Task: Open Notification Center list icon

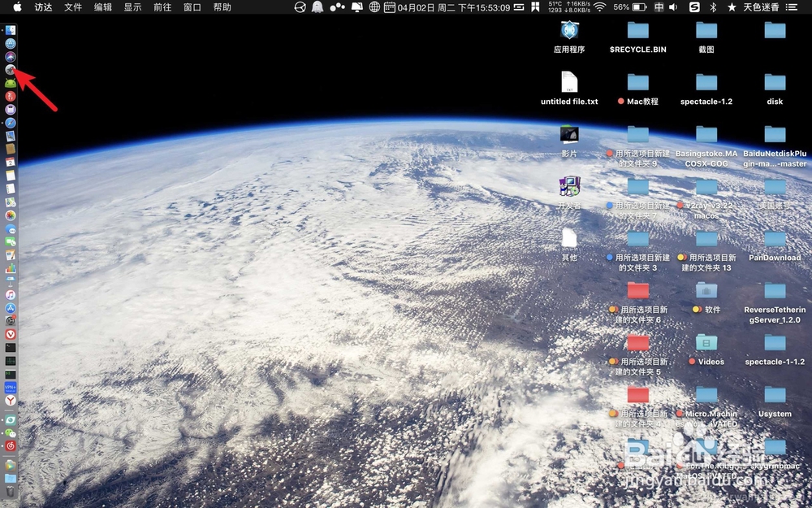Action: click(x=791, y=7)
